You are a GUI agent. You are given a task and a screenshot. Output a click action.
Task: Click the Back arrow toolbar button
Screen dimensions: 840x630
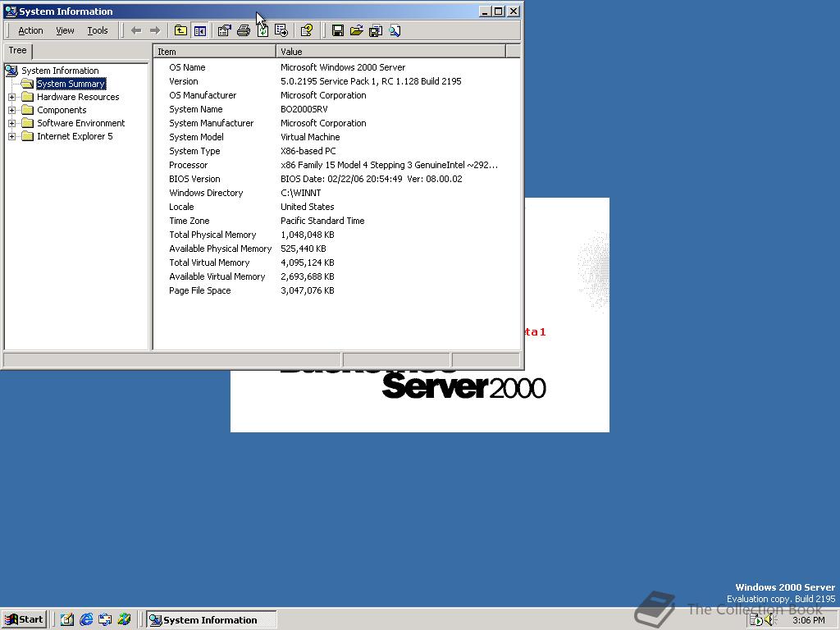pyautogui.click(x=136, y=30)
